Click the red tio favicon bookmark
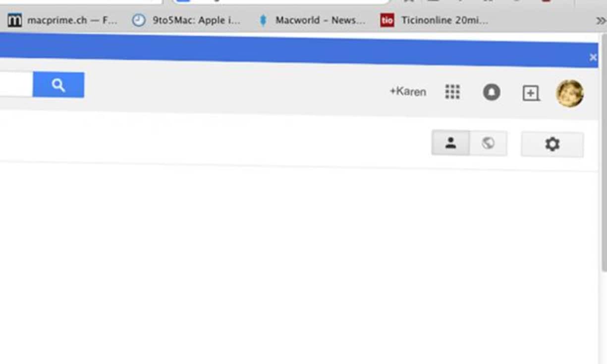Screen dimensions: 607x364 click(387, 20)
